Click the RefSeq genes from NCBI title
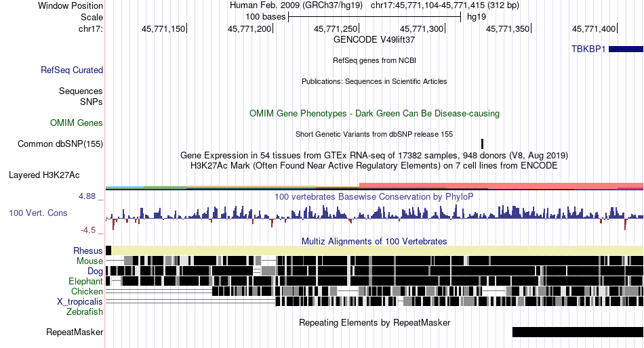This screenshot has height=348, width=644. point(374,60)
